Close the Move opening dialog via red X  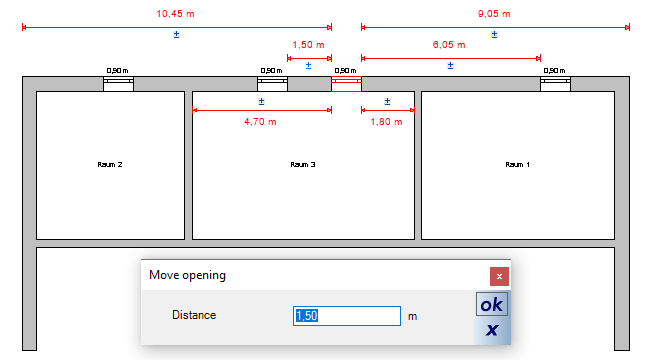coord(499,277)
